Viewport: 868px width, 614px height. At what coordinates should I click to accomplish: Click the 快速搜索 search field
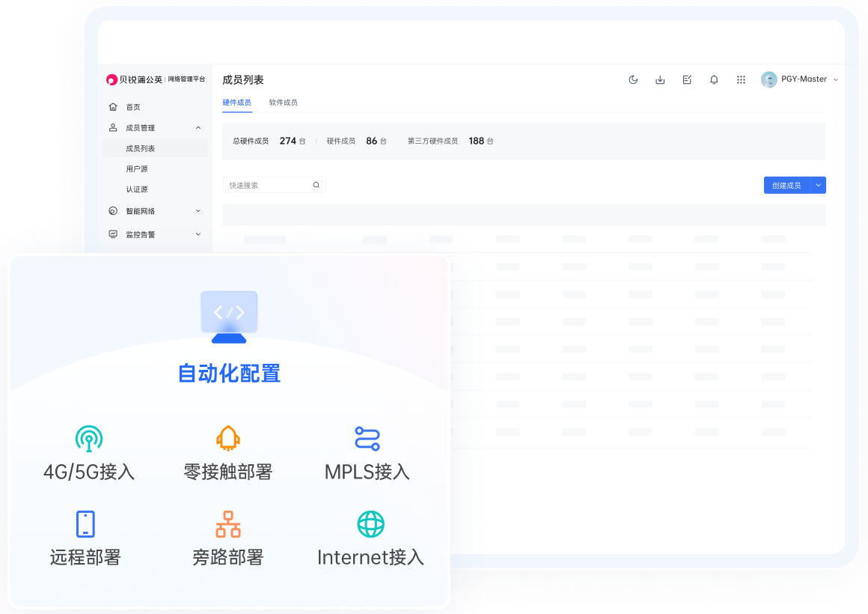tap(268, 185)
